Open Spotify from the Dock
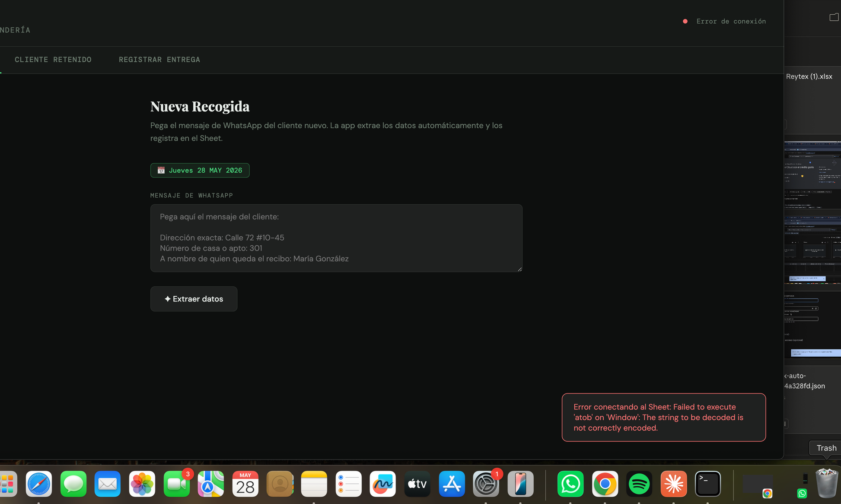 [x=639, y=484]
